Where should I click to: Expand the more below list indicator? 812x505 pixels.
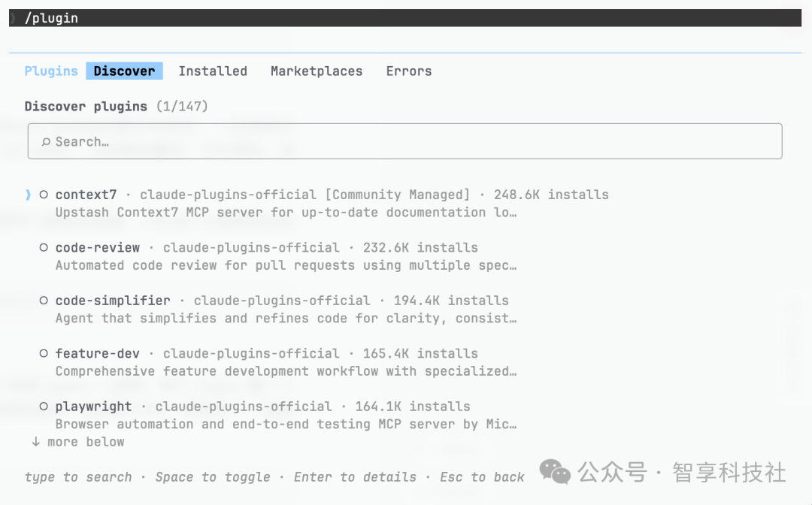(x=86, y=442)
